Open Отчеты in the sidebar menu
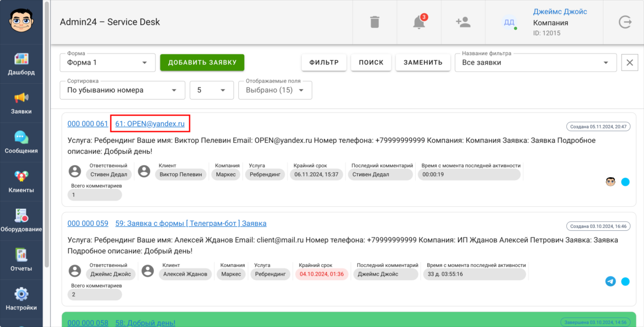This screenshot has height=327, width=644. pyautogui.click(x=21, y=261)
